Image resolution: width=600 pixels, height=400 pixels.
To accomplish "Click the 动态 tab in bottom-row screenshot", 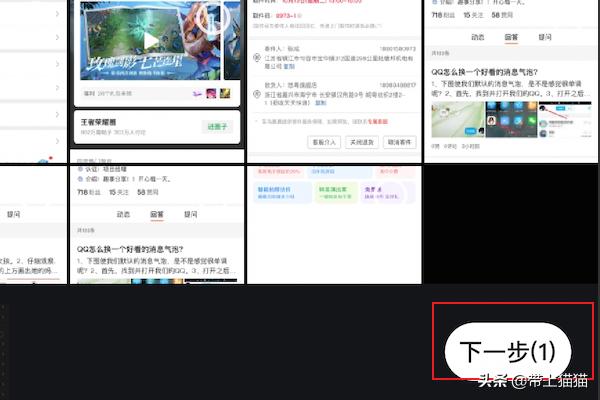I will tap(123, 214).
